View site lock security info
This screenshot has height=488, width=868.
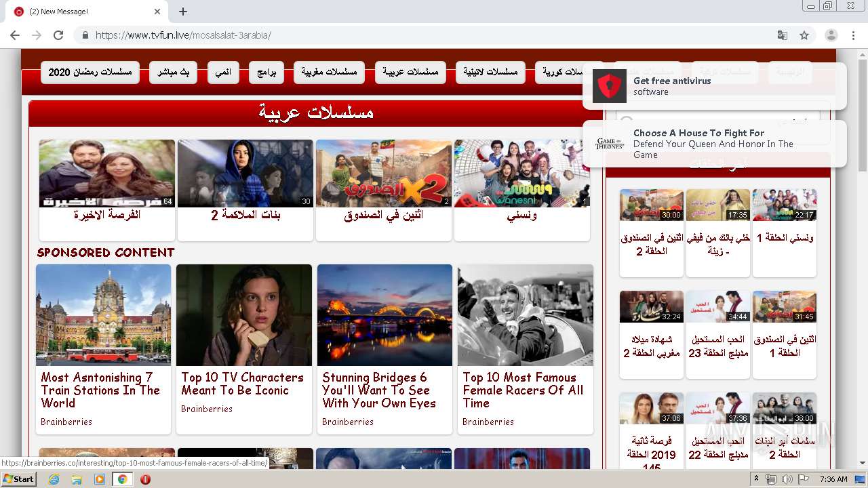[85, 35]
